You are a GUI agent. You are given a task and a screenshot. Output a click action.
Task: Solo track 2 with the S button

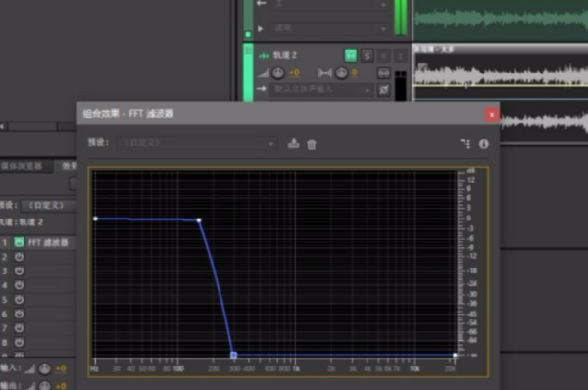click(367, 56)
